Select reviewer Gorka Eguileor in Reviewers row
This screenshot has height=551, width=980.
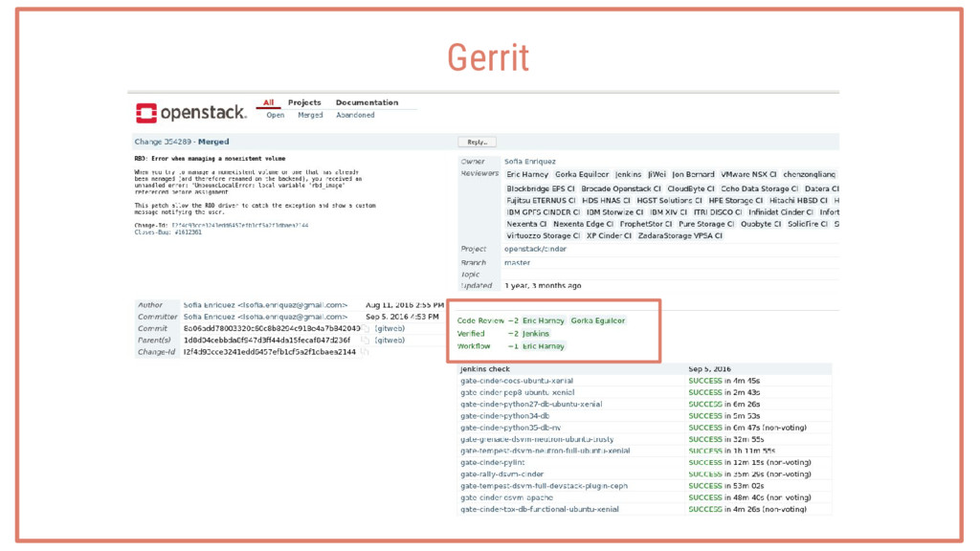coord(581,174)
